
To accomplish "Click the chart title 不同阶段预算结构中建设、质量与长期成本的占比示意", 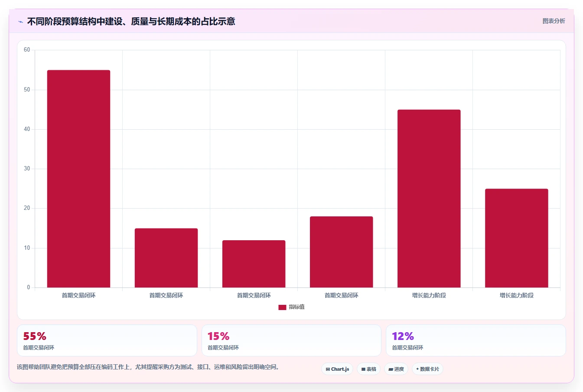I will tap(131, 21).
